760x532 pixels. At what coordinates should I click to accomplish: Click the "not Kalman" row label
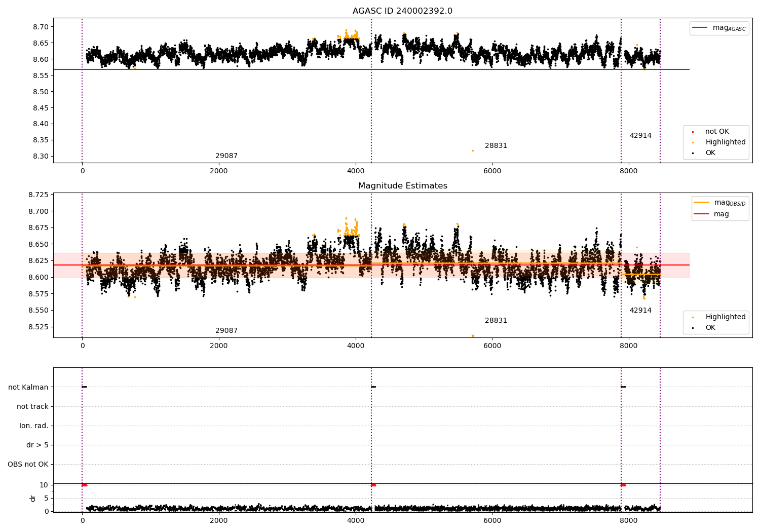[28, 388]
